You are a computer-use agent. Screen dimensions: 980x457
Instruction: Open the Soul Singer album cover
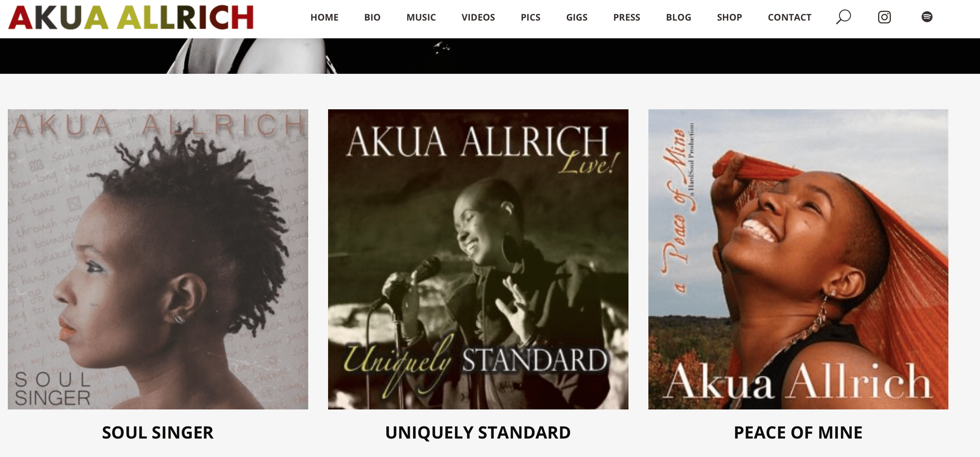[x=158, y=259]
